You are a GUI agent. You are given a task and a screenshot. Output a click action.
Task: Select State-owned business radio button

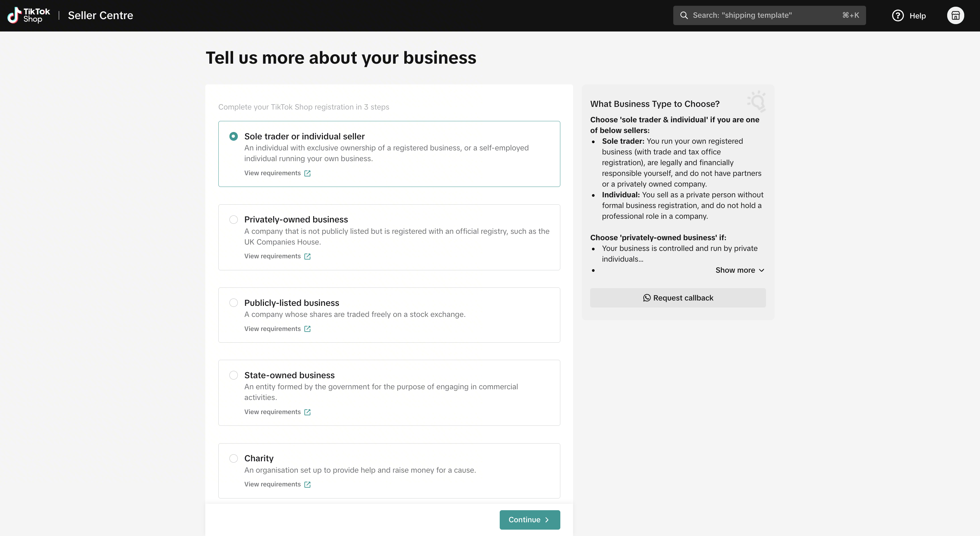pyautogui.click(x=233, y=375)
